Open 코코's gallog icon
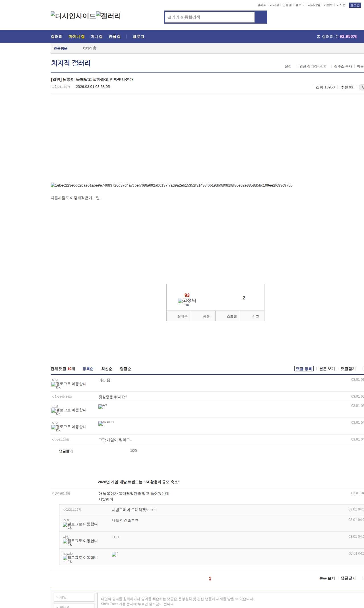This screenshot has height=608, width=364. point(69,411)
